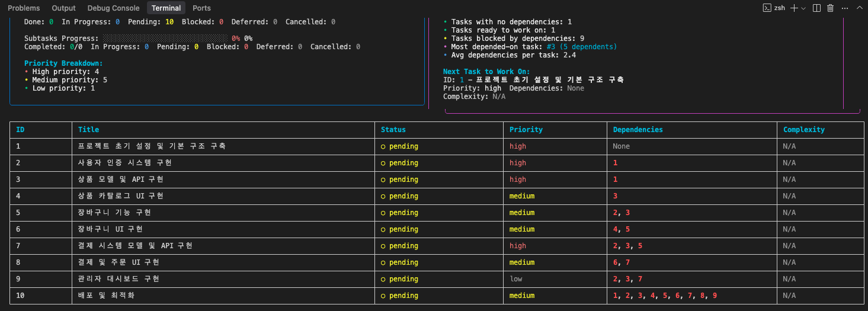
Task: Kill the terminal using the trash icon
Action: click(x=830, y=8)
